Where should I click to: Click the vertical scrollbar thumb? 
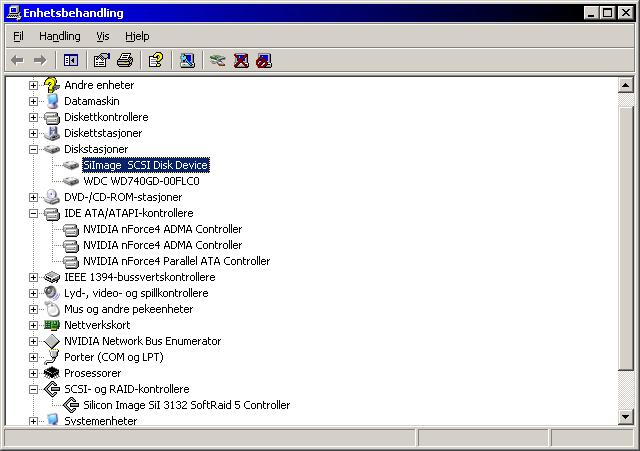625,238
